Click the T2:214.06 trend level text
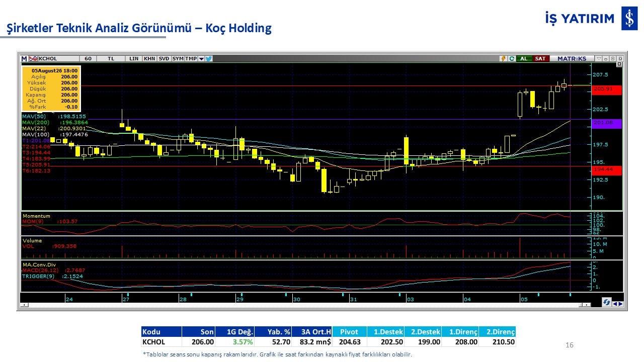This screenshot has height=362, width=644. pos(36,146)
